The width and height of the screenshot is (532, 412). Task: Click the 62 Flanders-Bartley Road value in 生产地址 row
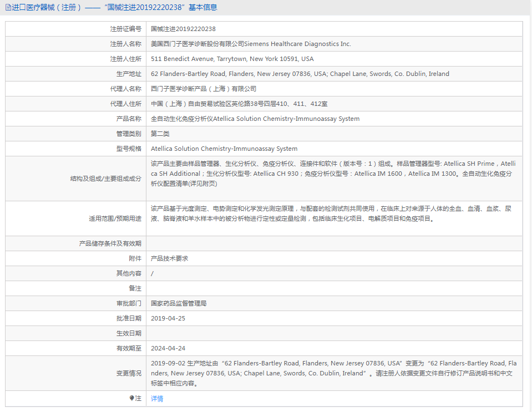300,74
